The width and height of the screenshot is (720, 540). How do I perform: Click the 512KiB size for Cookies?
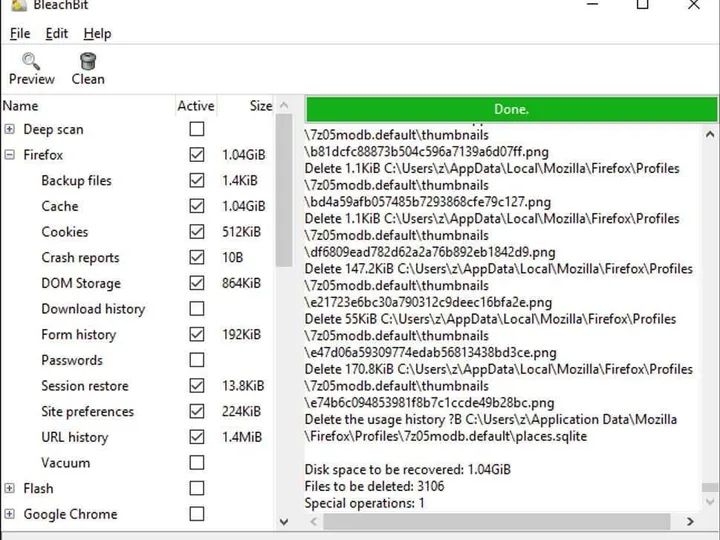click(x=242, y=232)
